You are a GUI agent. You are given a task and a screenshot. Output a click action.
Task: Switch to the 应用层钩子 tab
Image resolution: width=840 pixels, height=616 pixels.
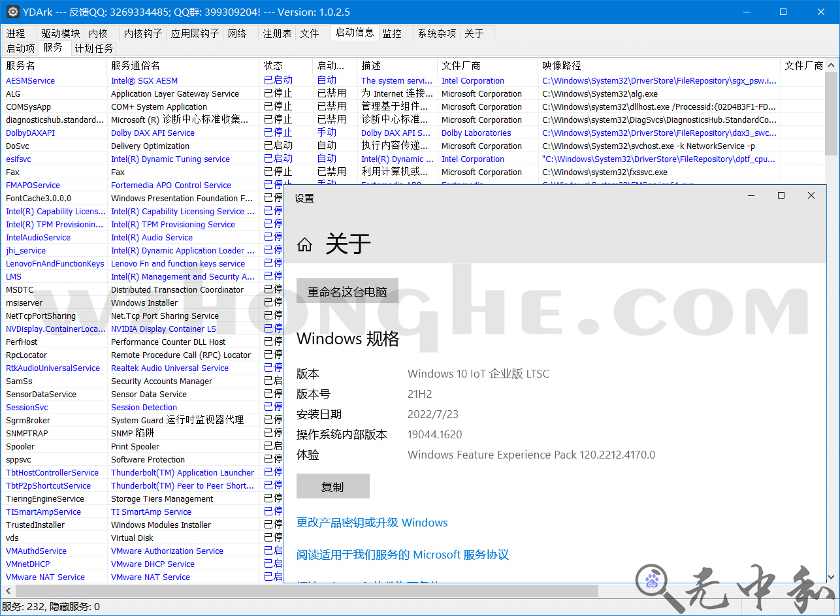(195, 33)
